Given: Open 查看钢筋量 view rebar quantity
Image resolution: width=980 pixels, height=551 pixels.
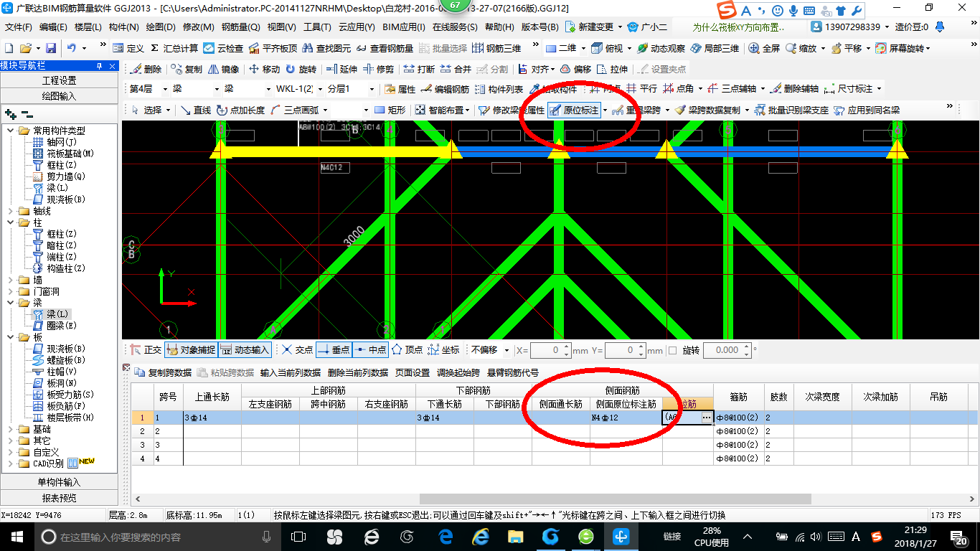Looking at the screenshot, I should 385,48.
